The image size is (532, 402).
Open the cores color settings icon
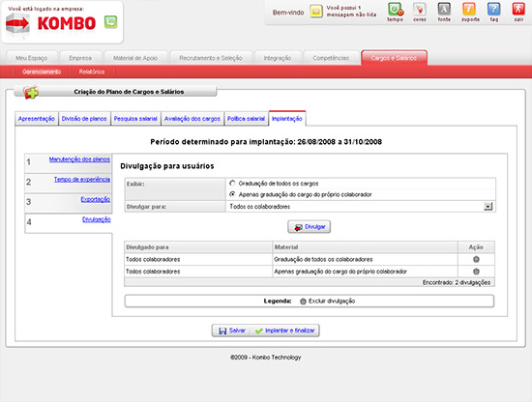click(420, 10)
